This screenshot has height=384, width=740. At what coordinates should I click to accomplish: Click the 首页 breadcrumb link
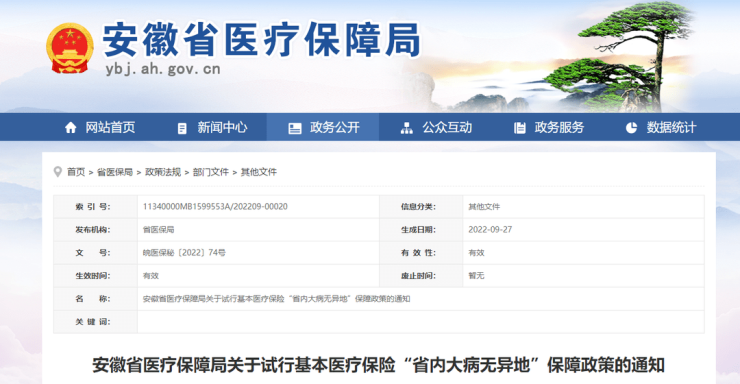[76, 172]
